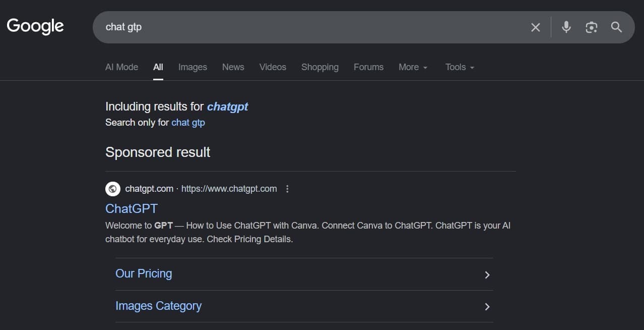Search only for chat gtp link
Image resolution: width=644 pixels, height=330 pixels.
tap(188, 122)
